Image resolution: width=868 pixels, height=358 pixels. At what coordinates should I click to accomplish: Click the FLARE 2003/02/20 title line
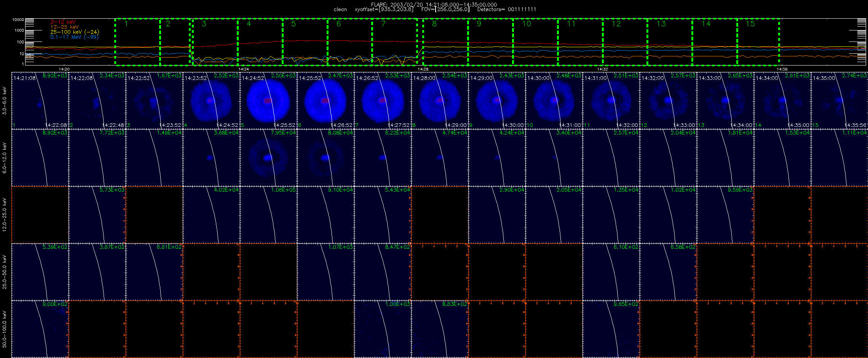coord(434,5)
